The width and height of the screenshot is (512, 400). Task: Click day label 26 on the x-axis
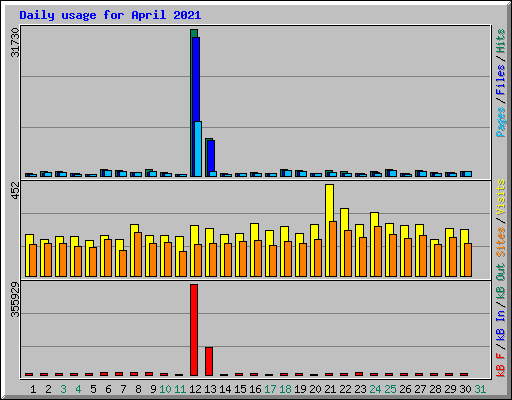pyautogui.click(x=405, y=389)
